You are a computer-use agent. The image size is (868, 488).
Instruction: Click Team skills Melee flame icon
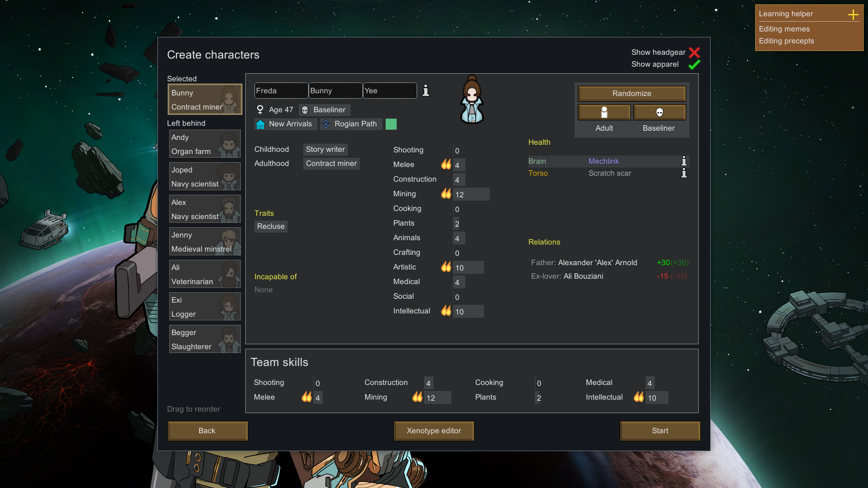pyautogui.click(x=307, y=397)
